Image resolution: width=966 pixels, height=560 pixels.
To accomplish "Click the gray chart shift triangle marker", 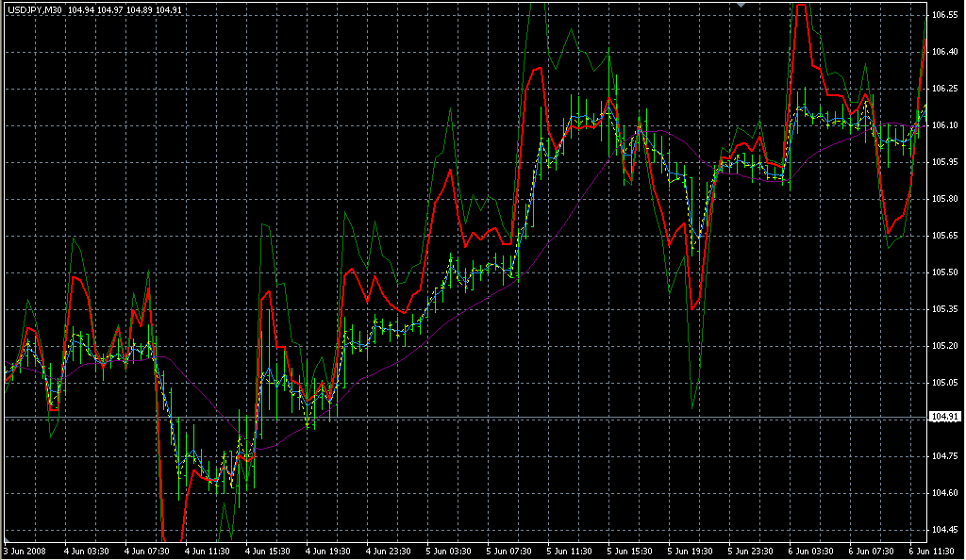I will [x=742, y=5].
